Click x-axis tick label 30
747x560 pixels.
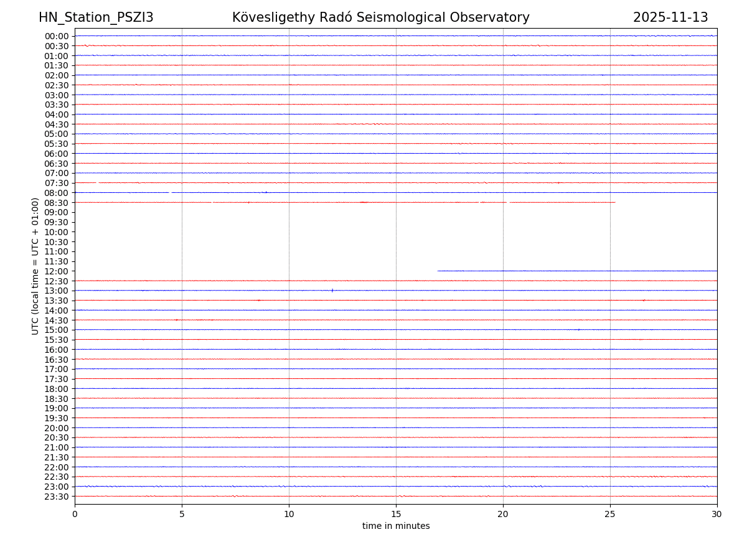717,514
